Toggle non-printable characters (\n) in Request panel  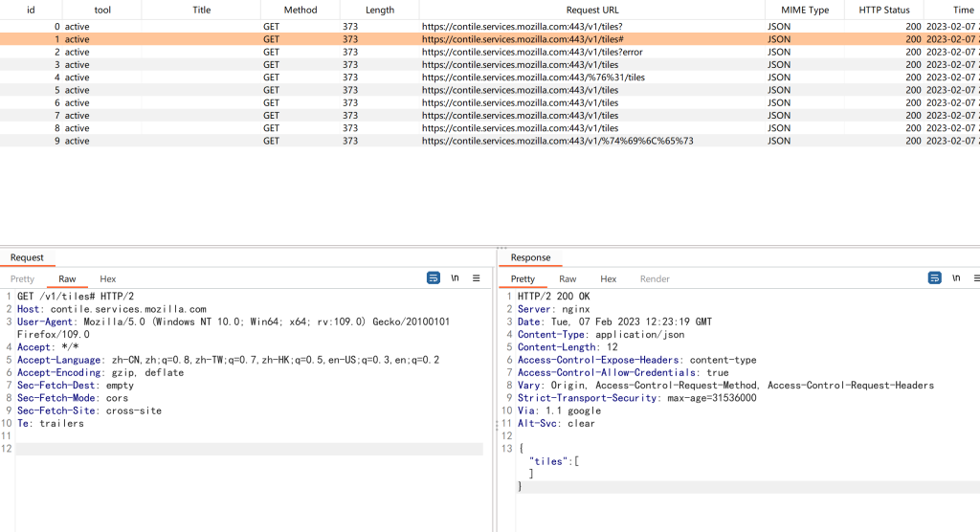point(455,278)
